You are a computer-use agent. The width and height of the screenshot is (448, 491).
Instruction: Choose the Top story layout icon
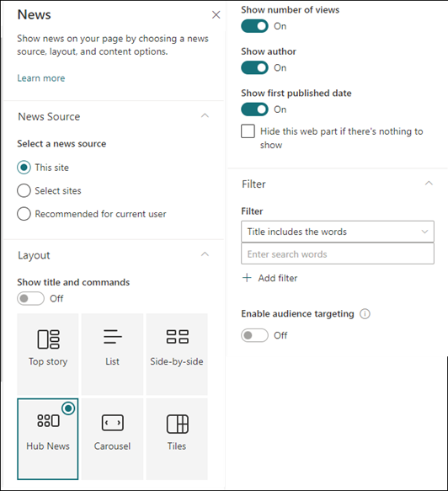(x=48, y=339)
